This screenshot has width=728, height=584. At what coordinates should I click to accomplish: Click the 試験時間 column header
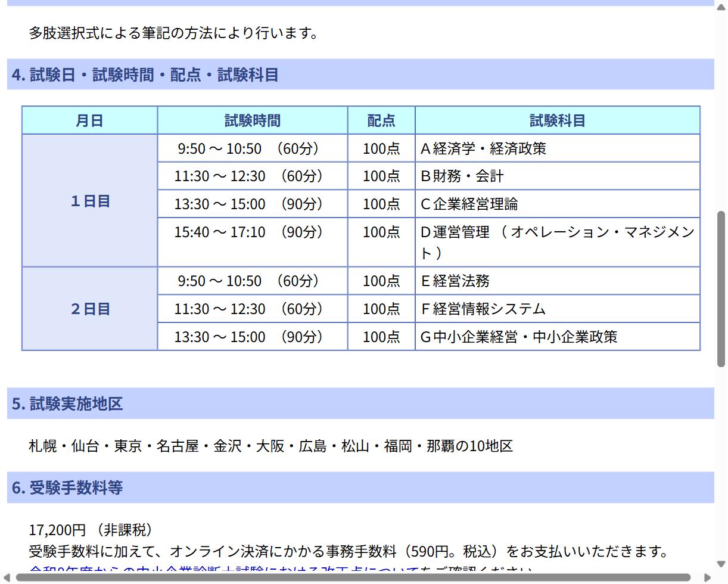point(253,120)
